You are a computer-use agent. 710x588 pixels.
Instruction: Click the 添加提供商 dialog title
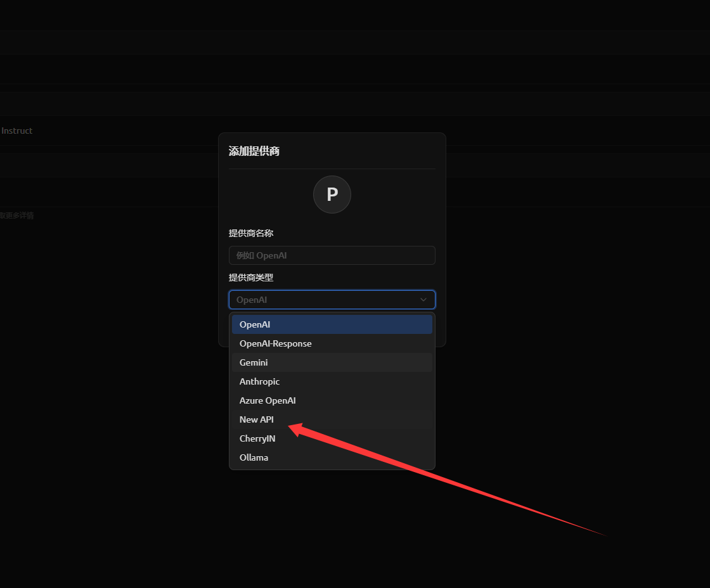(x=254, y=151)
